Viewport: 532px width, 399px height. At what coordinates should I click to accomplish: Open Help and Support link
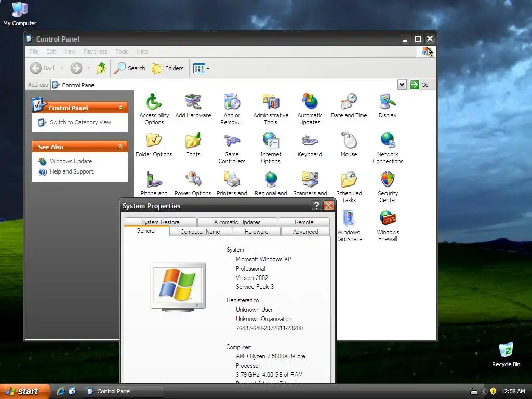pos(71,171)
